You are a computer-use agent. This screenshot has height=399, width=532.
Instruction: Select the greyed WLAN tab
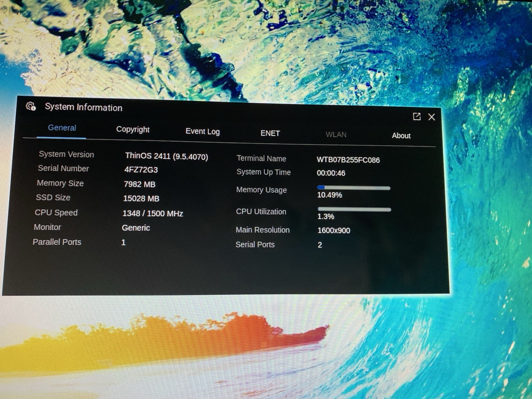pyautogui.click(x=336, y=135)
